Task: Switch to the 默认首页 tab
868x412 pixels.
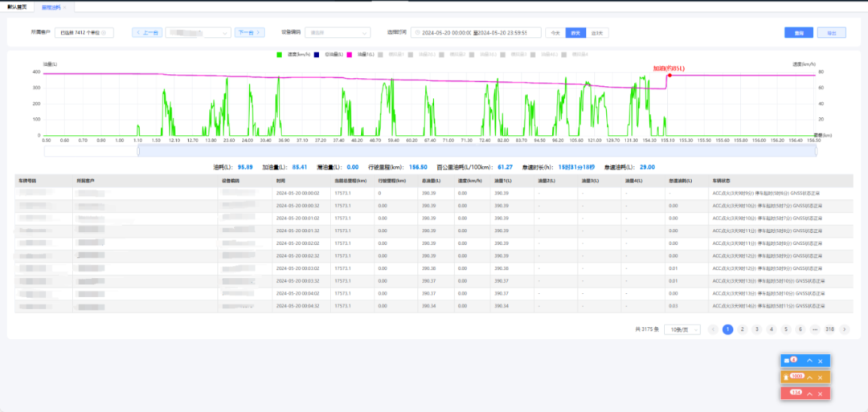Action: pyautogui.click(x=15, y=7)
